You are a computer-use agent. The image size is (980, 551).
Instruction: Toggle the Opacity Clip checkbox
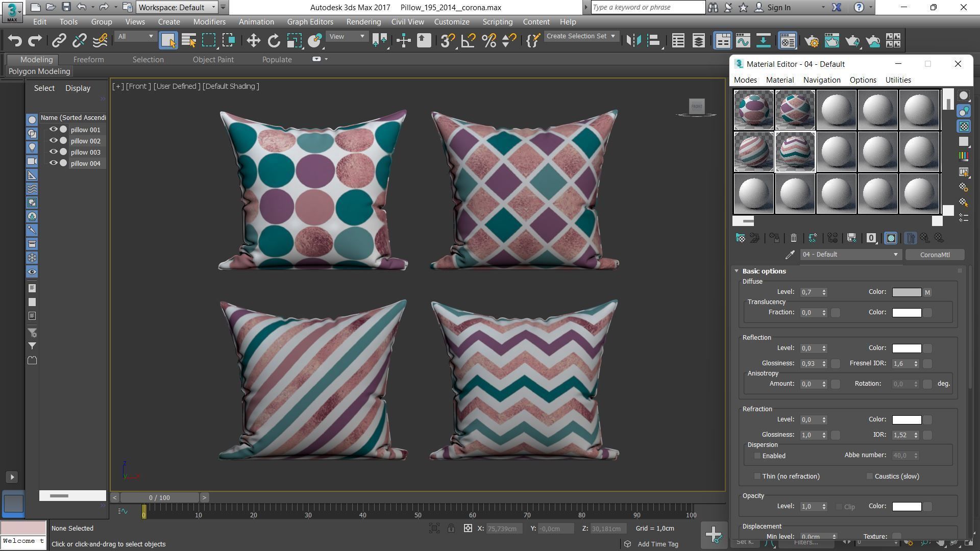pyautogui.click(x=839, y=507)
